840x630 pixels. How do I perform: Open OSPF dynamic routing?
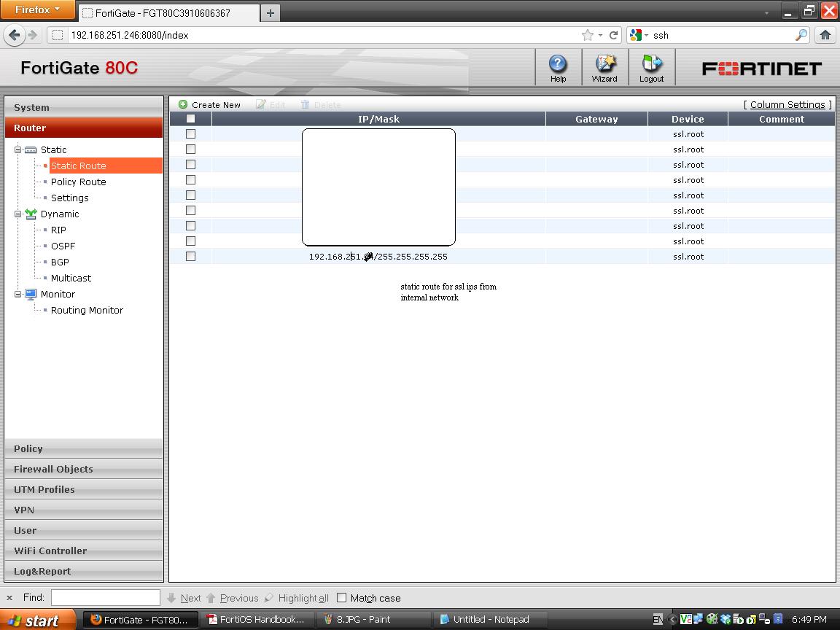pyautogui.click(x=63, y=246)
